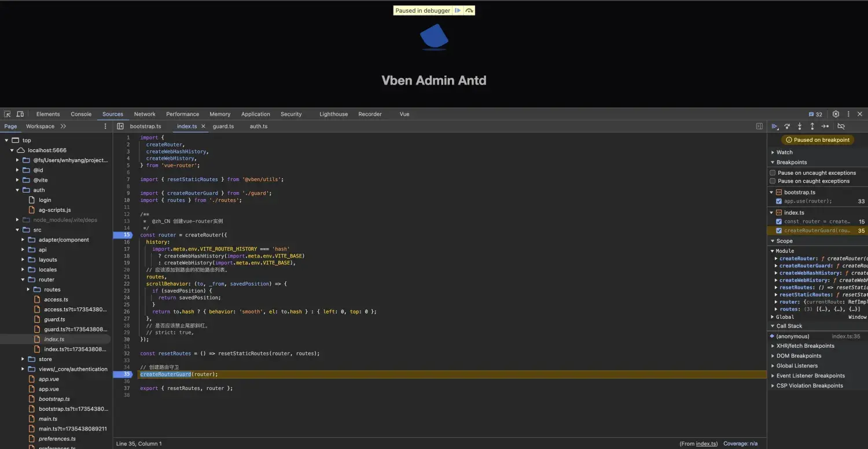Close the index.ts editor tab
This screenshot has height=449, width=868.
tap(203, 126)
